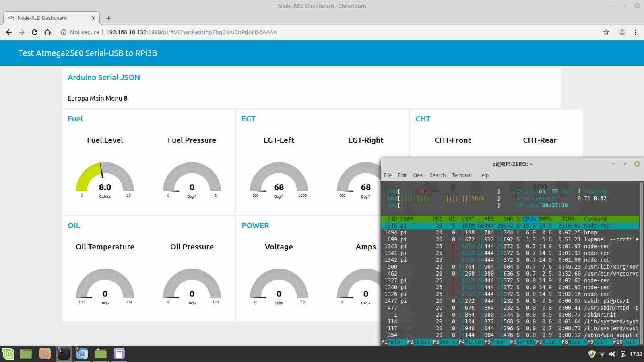Bookmark this page with the star icon
This screenshot has height=362, width=644.
coord(606,32)
